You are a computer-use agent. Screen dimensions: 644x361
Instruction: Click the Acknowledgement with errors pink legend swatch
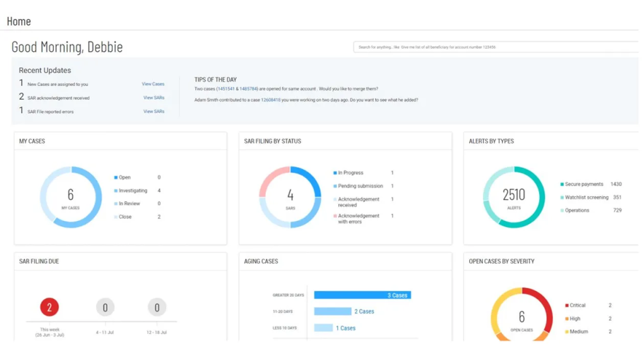click(x=335, y=216)
